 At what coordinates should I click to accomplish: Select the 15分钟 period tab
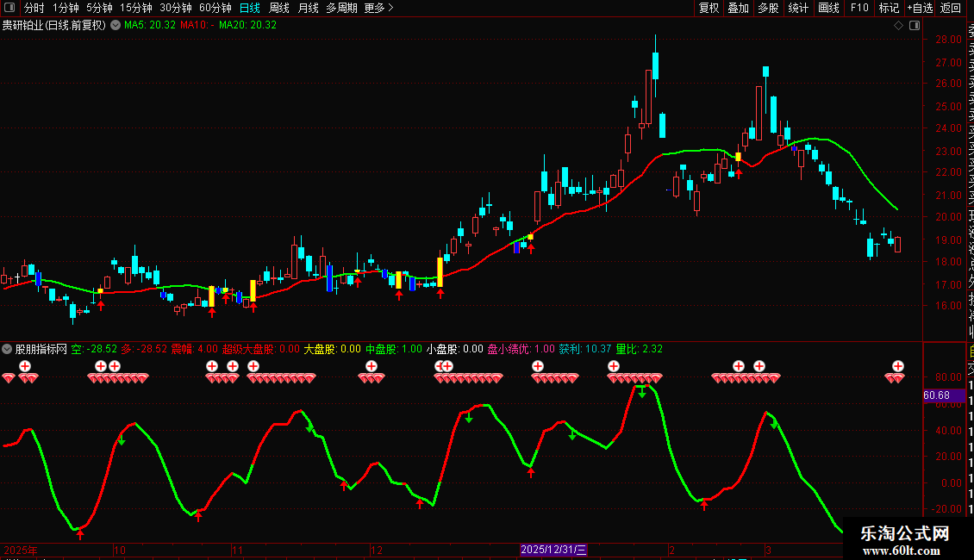pyautogui.click(x=136, y=8)
